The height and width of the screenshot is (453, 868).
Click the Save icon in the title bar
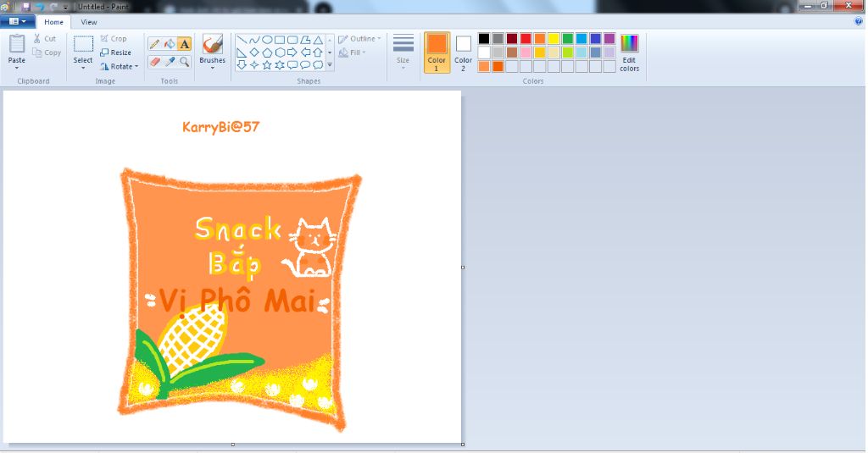(x=26, y=7)
